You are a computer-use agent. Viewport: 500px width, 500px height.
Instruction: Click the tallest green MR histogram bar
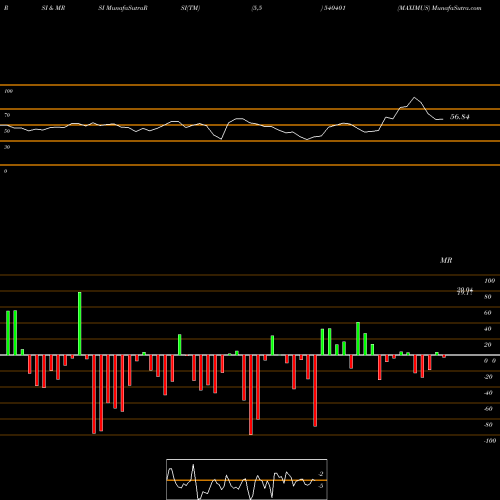point(80,323)
